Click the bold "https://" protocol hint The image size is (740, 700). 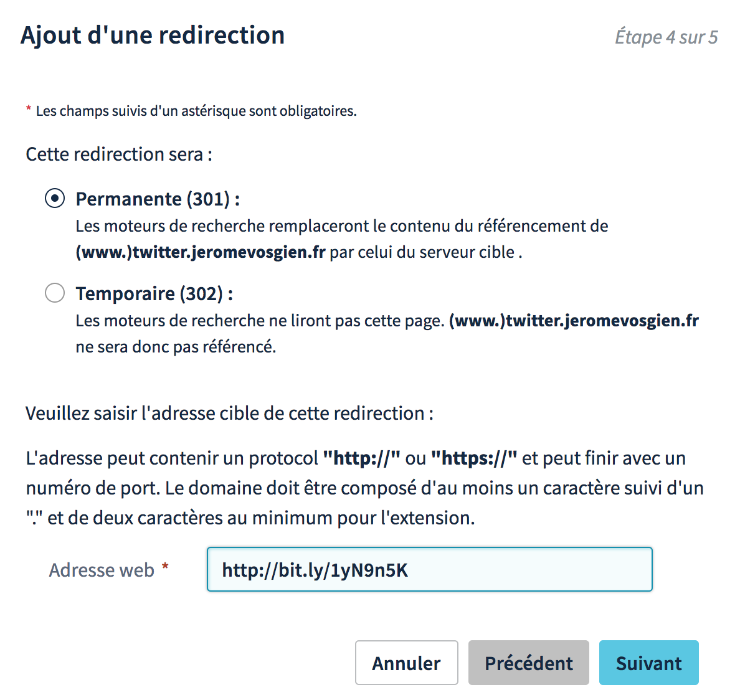coord(474,458)
